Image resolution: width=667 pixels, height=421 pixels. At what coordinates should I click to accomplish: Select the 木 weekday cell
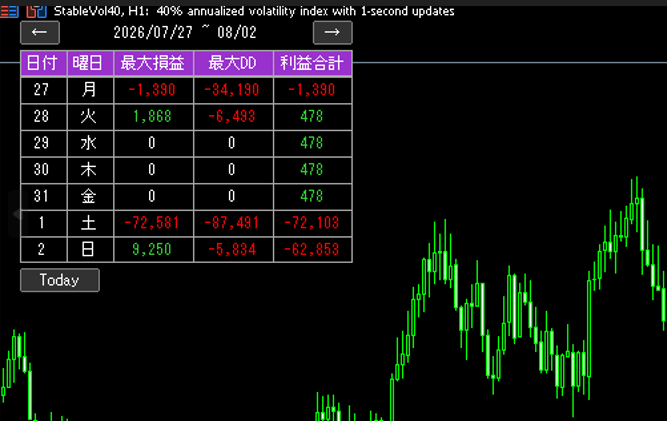(x=90, y=170)
